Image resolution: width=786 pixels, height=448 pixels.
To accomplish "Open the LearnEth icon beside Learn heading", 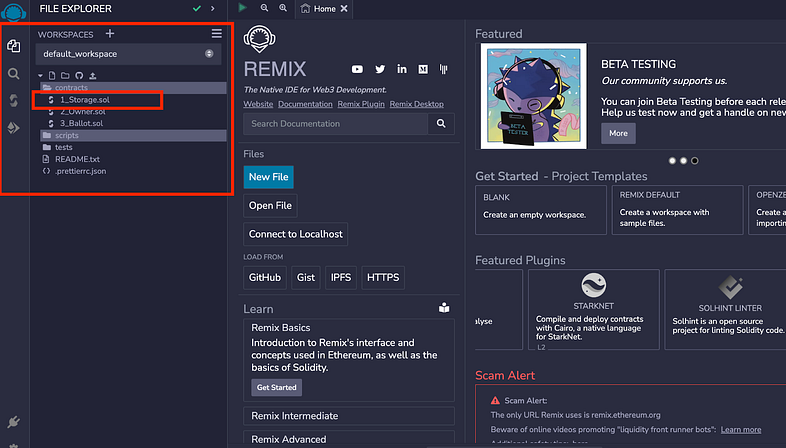I will point(444,308).
